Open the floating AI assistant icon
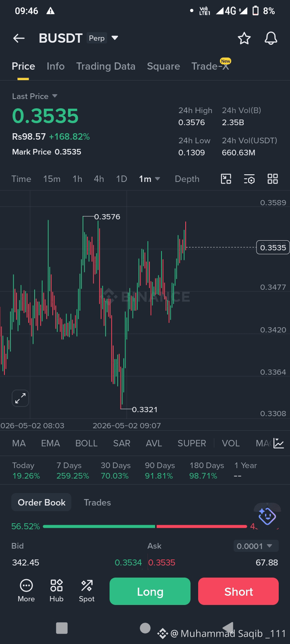The height and width of the screenshot is (644, 290). [267, 516]
